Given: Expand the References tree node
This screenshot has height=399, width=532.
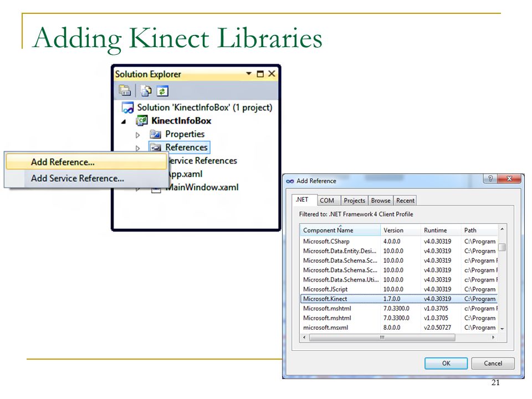Looking at the screenshot, I should tap(138, 148).
